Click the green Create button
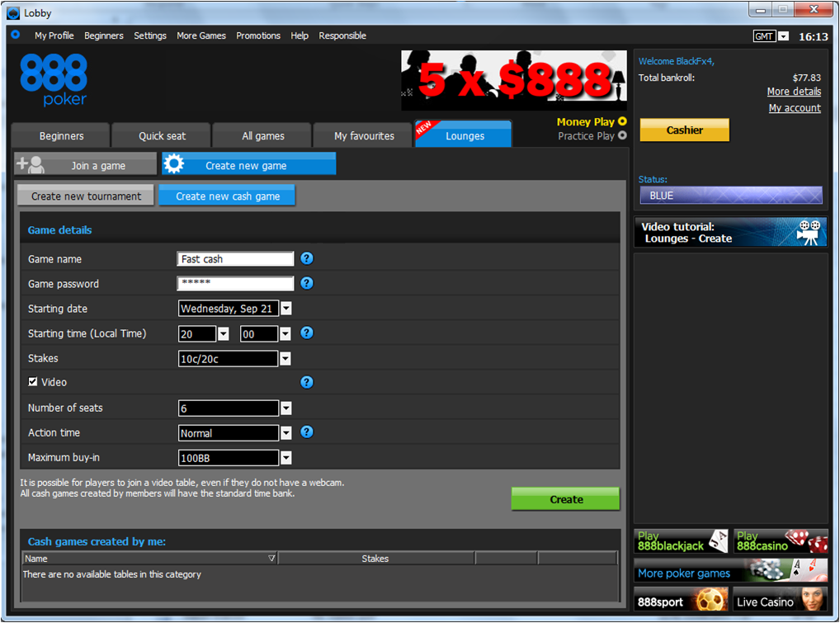840x623 pixels. point(566,499)
